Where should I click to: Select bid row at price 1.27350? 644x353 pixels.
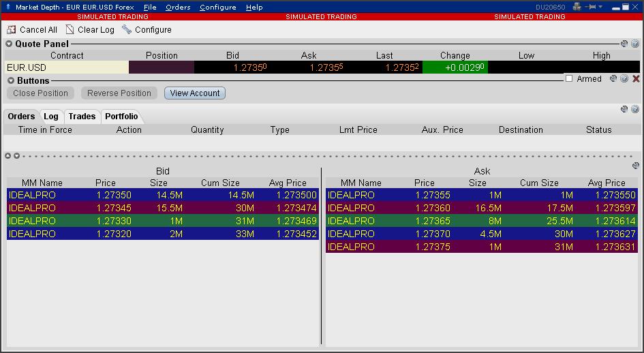pyautogui.click(x=163, y=195)
